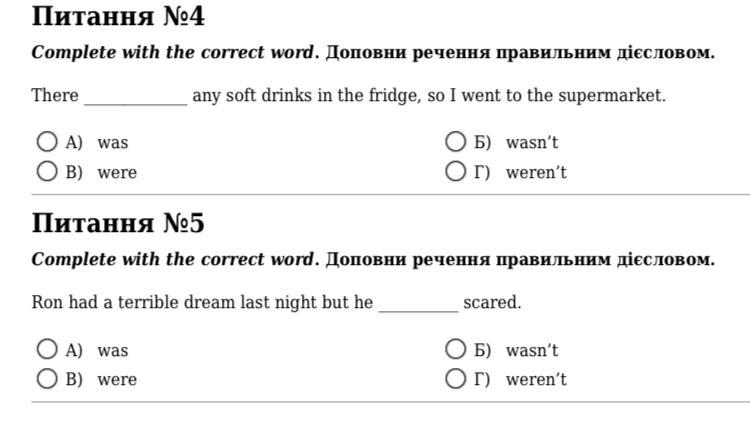Screen dimensions: 750x428
Task: Pick radio В) were under Question 5
Action: 47,379
